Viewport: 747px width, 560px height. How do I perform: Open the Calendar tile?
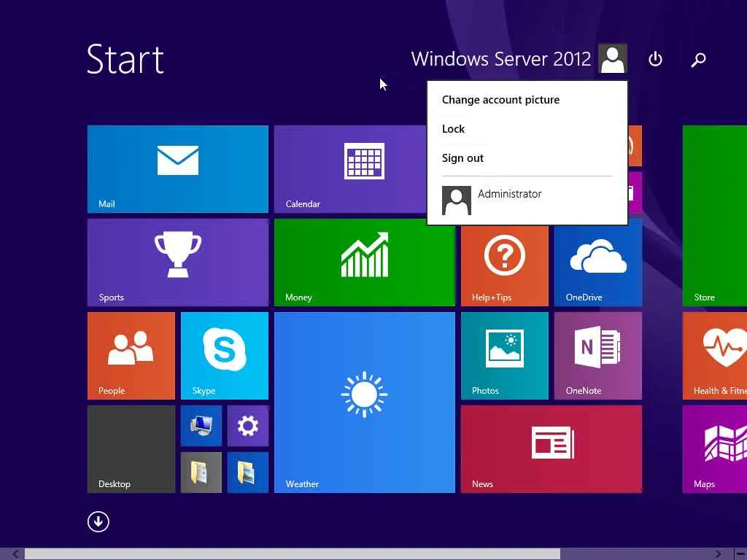pos(350,169)
